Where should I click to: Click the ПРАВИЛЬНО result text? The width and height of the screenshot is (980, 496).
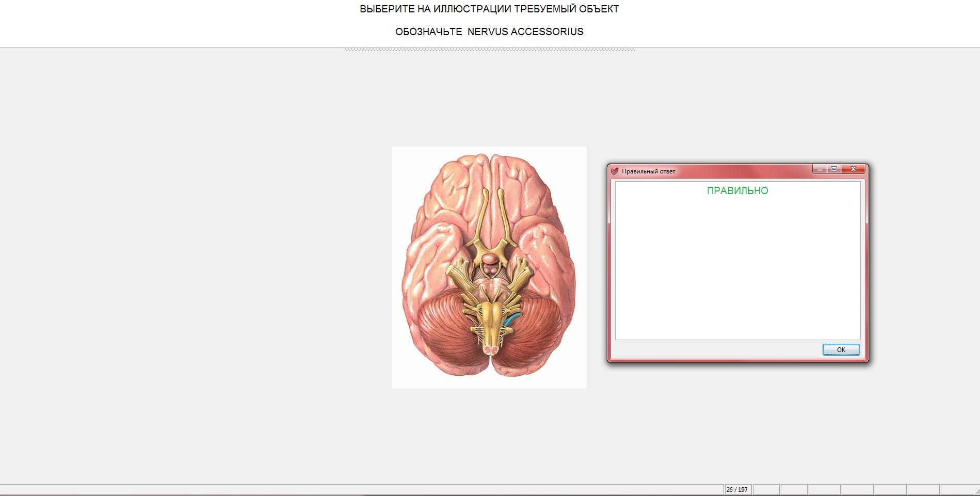coord(737,190)
